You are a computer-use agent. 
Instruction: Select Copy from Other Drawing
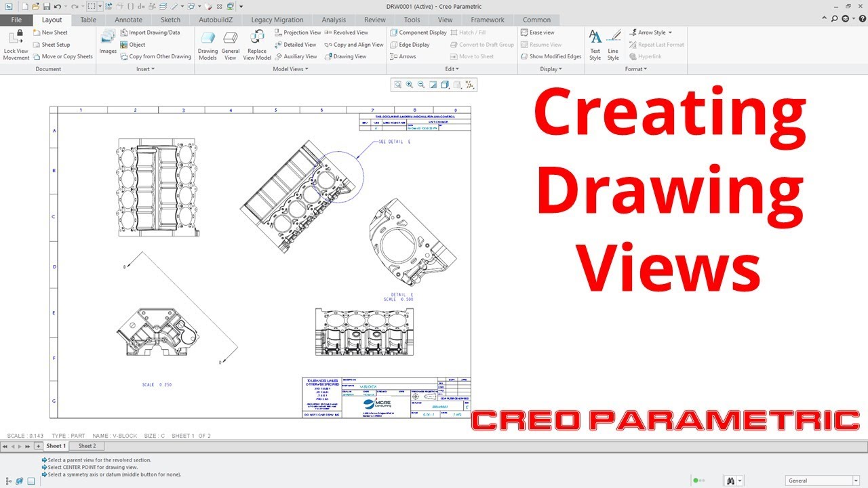155,57
